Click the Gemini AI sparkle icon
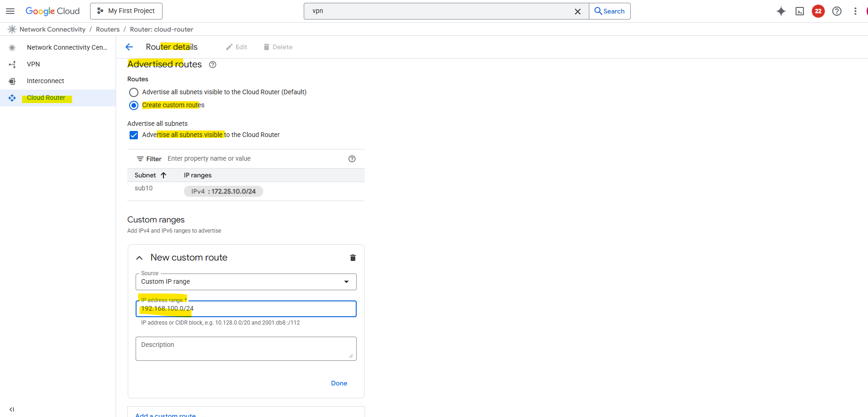Viewport: 868px width, 417px height. [x=781, y=11]
